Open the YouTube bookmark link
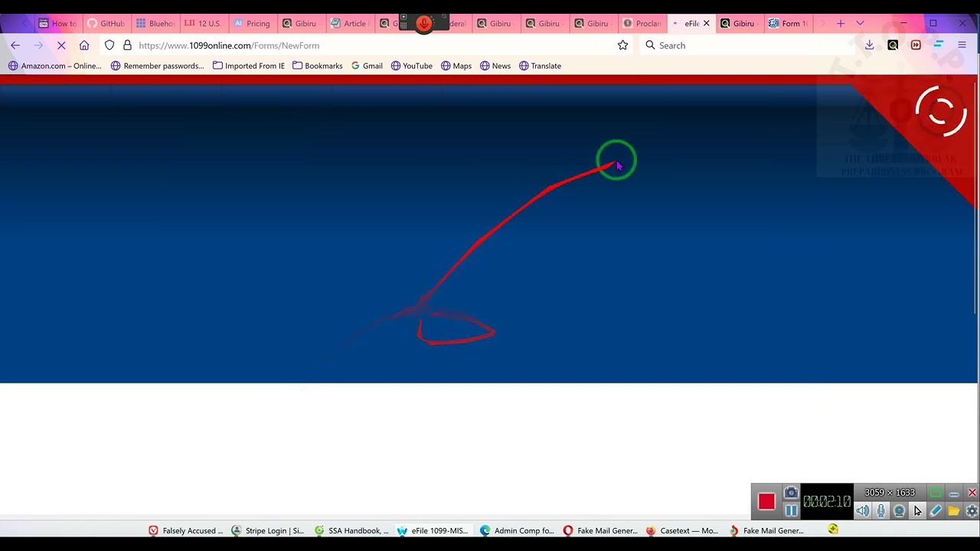The height and width of the screenshot is (551, 980). (x=412, y=66)
